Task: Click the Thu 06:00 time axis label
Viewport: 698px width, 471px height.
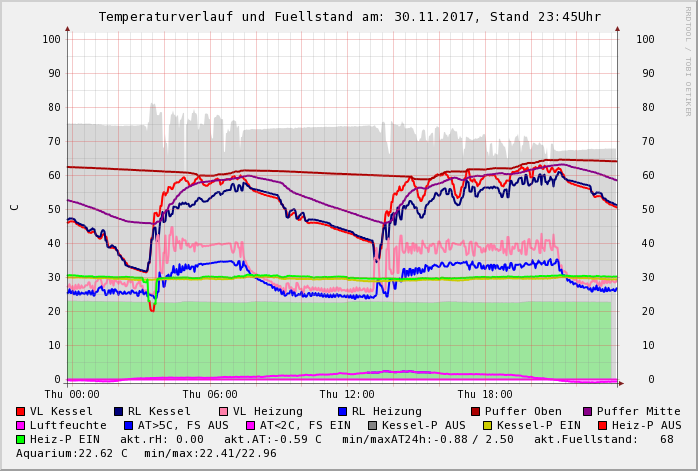Action: click(210, 394)
